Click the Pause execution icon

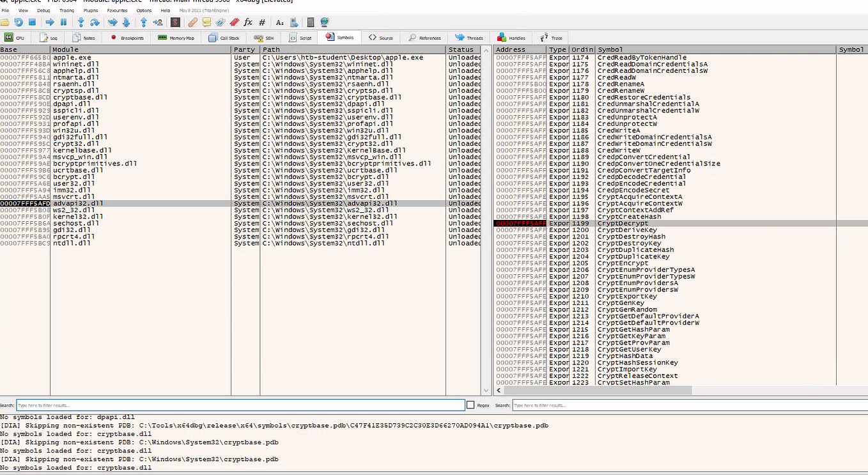(x=64, y=22)
